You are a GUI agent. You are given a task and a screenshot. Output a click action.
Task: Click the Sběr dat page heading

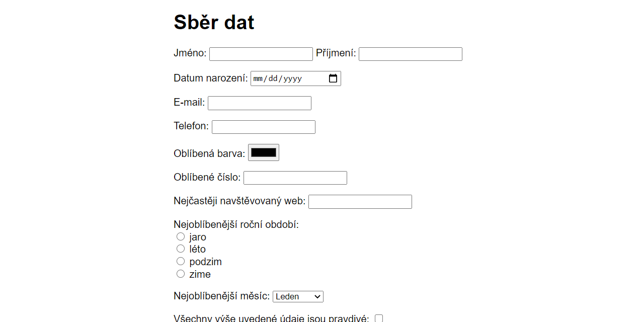(213, 22)
